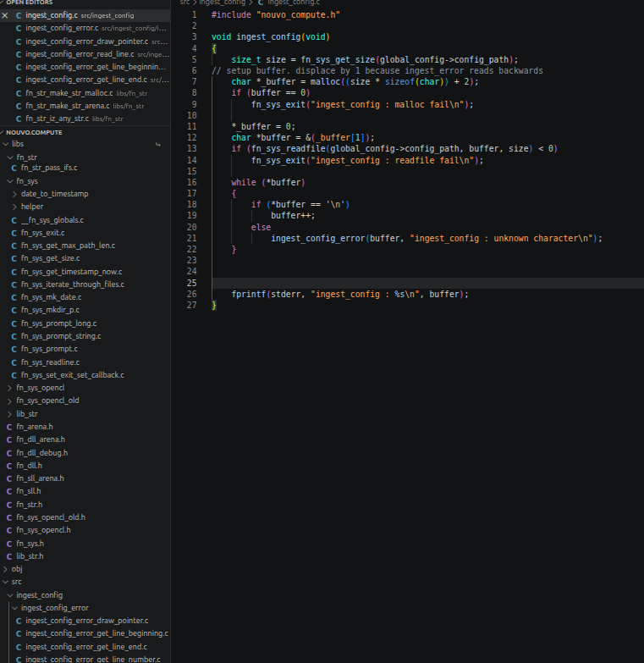The image size is (644, 663).
Task: Open fn_dll.h header file
Action: coord(29,466)
